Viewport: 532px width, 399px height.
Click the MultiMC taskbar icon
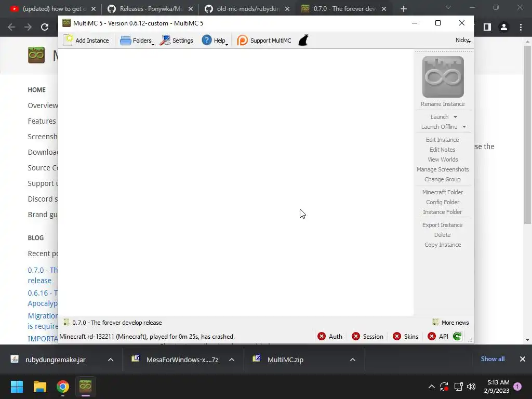(86, 387)
